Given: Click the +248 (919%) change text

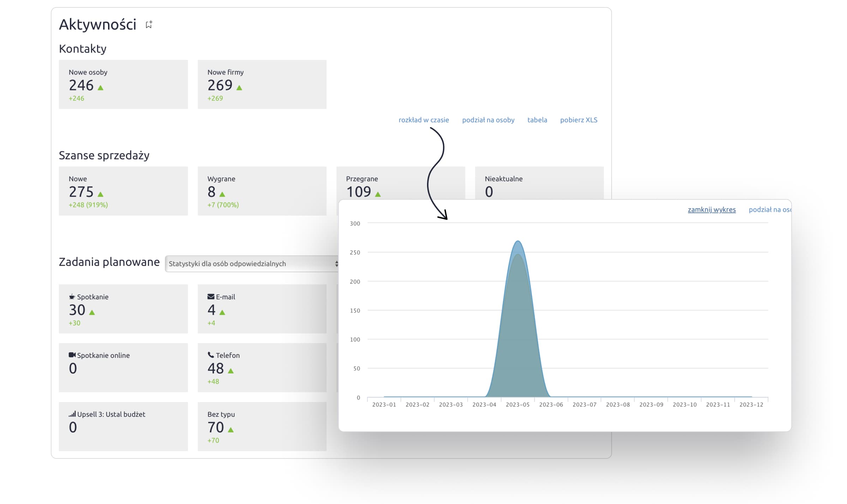Looking at the screenshot, I should click(88, 205).
